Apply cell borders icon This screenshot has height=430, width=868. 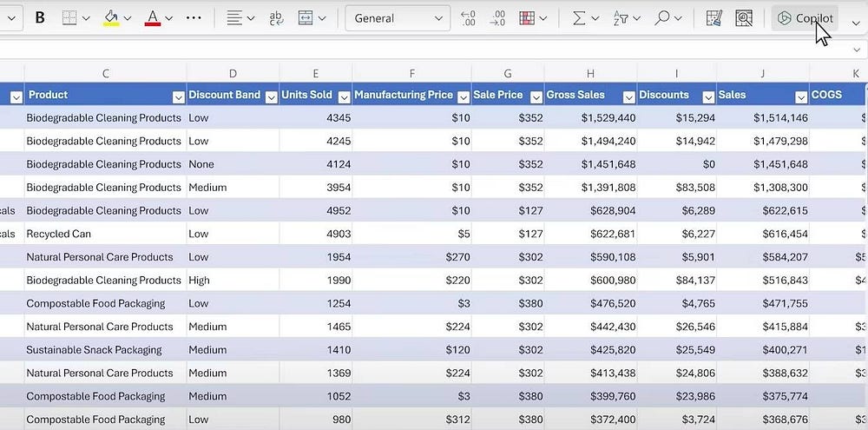(69, 18)
